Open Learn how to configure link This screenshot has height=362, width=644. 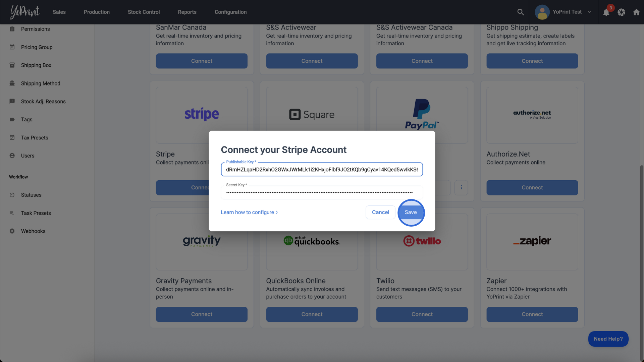(x=249, y=212)
